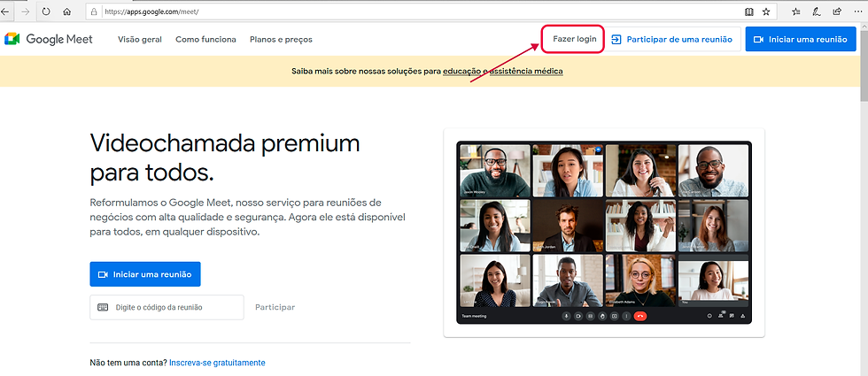Go forward with the browser forward arrow
Screen dimensions: 868x376
(x=26, y=11)
